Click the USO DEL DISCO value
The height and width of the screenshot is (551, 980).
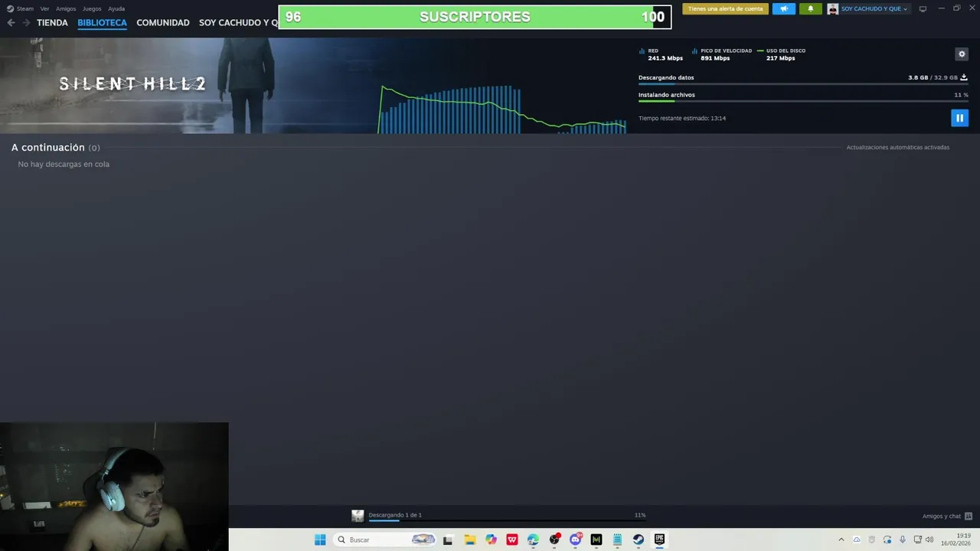(781, 58)
